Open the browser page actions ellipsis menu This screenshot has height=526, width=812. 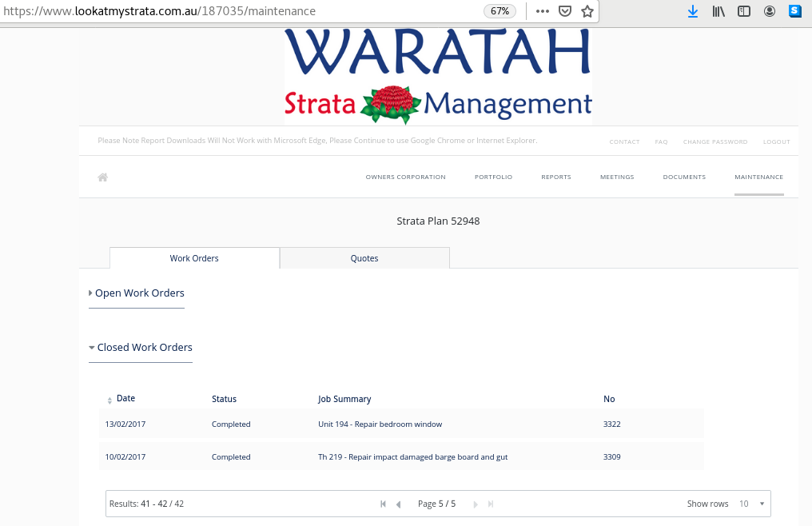542,11
